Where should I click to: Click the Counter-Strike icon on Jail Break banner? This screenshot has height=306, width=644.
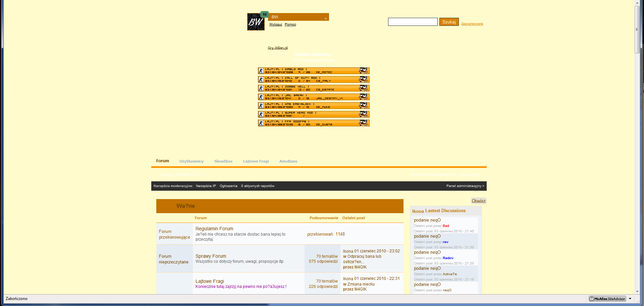[261, 97]
